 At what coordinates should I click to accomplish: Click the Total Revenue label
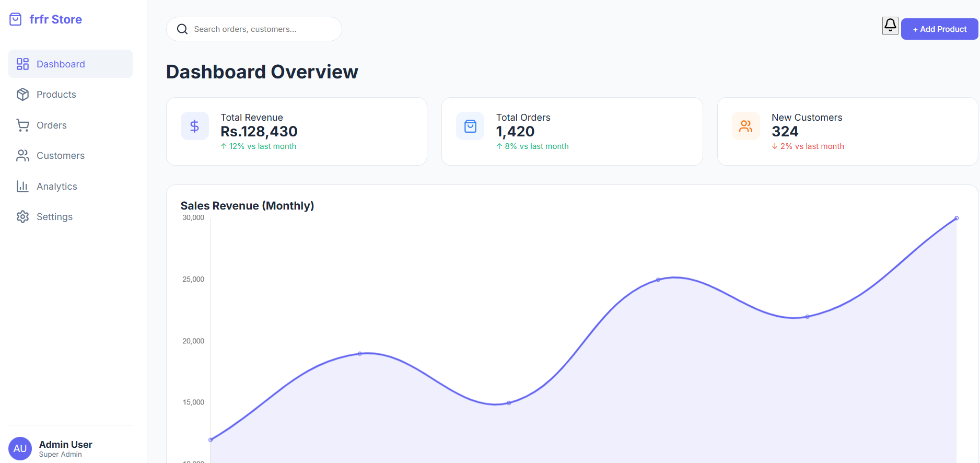252,118
